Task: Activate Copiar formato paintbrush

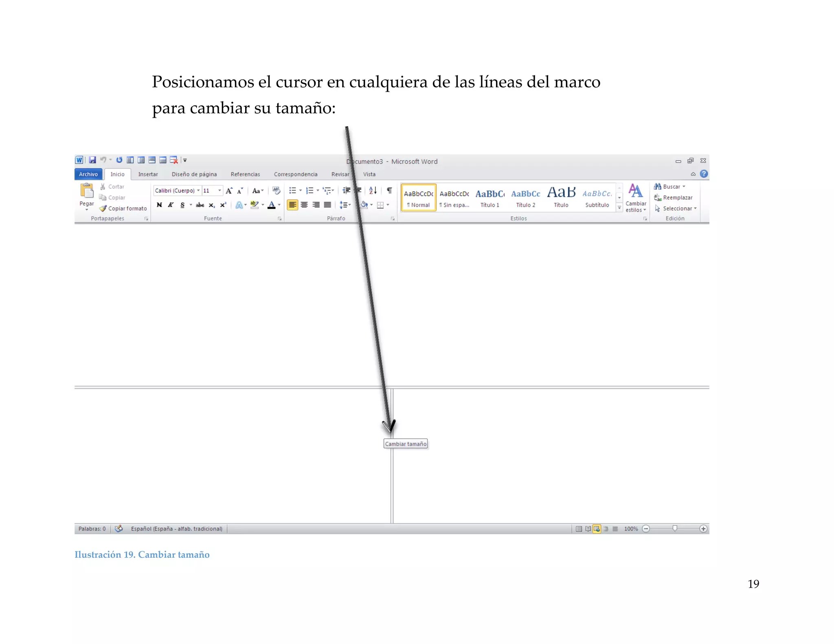Action: [123, 208]
